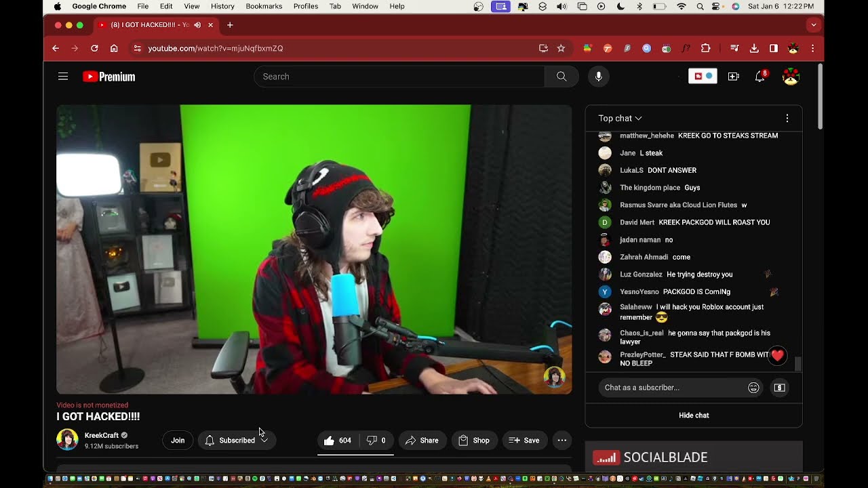Click the chat scrollbar thumb
The image size is (868, 488).
coord(798,364)
